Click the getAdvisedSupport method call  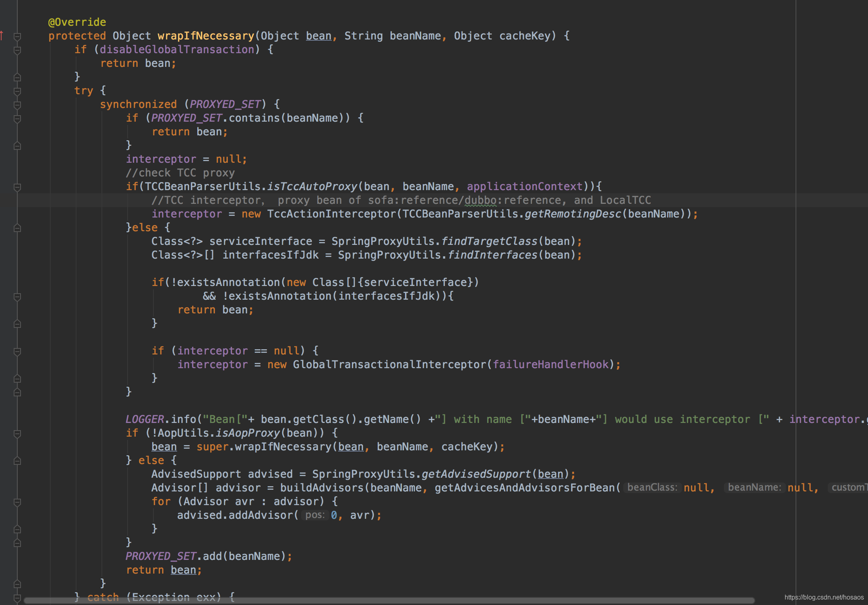pos(476,474)
